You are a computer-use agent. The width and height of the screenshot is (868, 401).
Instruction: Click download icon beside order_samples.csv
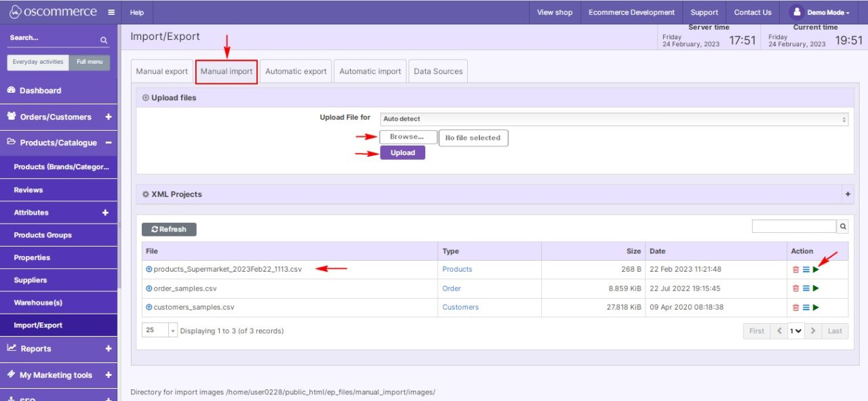pos(149,288)
